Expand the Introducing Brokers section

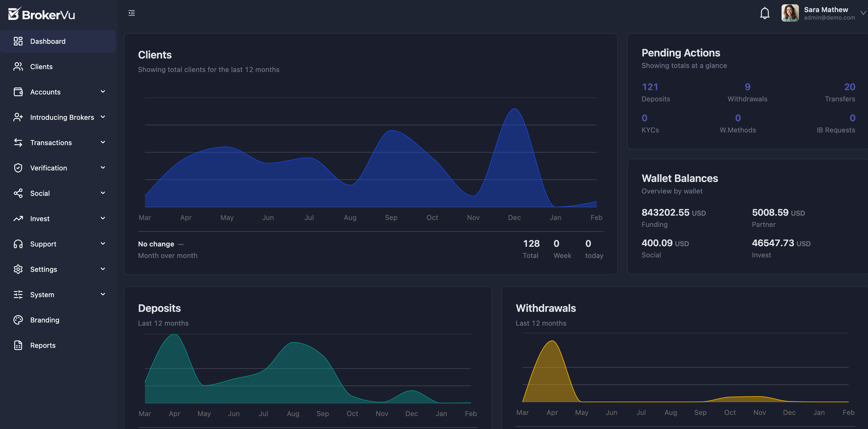103,117
